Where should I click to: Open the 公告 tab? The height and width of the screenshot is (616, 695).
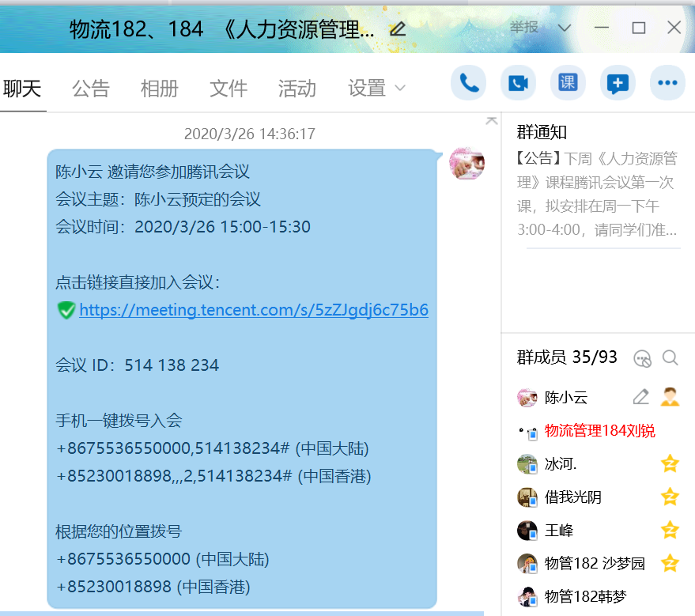click(91, 88)
